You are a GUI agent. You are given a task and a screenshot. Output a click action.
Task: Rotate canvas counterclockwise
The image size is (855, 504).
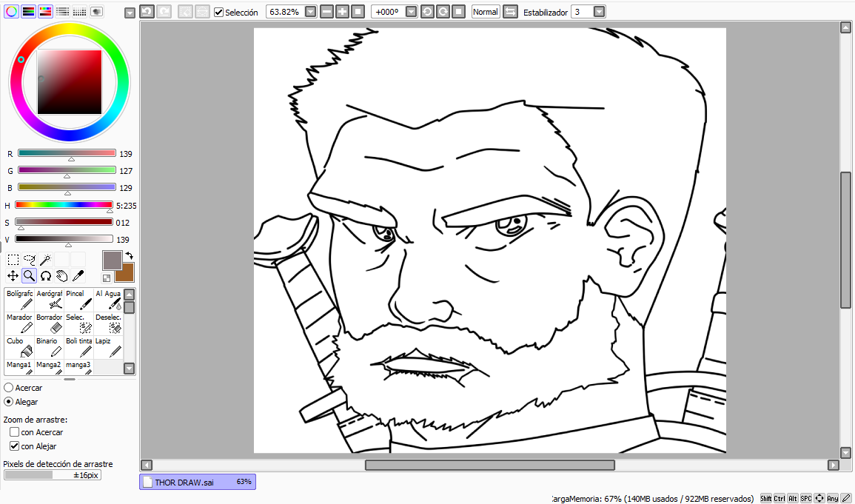(x=428, y=11)
